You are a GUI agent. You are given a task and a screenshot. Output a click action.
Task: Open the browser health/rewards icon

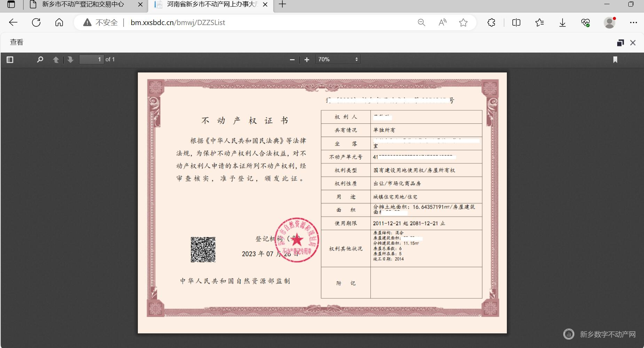[586, 22]
